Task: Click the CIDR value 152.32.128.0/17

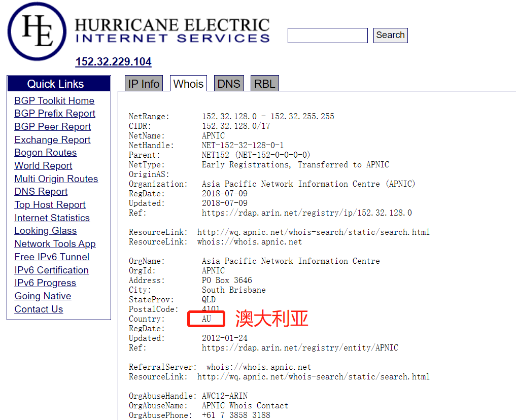Action: point(236,126)
